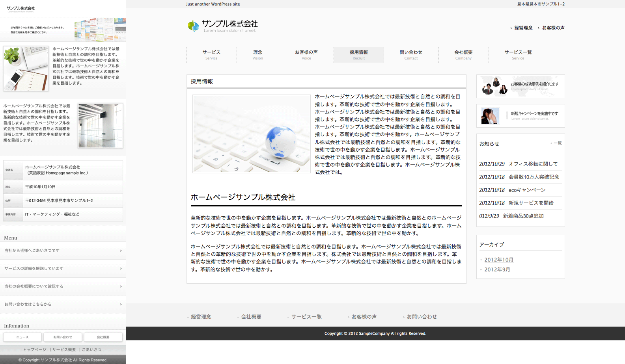Select the 会社概要 Company navigation tab
The height and width of the screenshot is (364, 625).
tap(463, 55)
